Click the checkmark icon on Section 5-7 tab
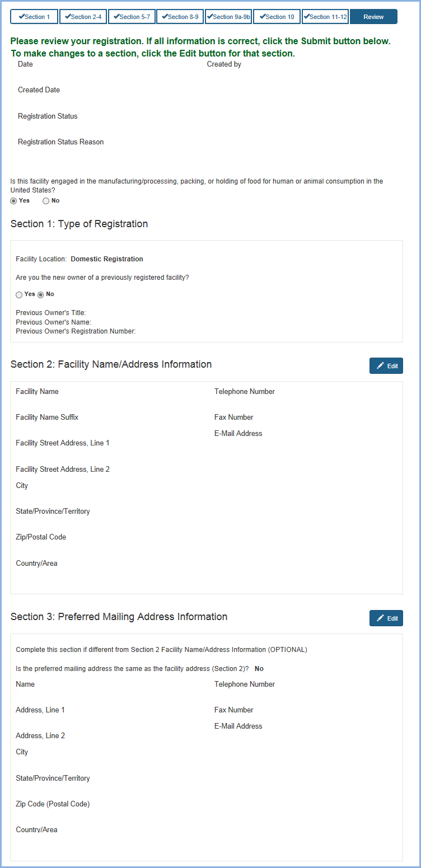 coord(117,17)
